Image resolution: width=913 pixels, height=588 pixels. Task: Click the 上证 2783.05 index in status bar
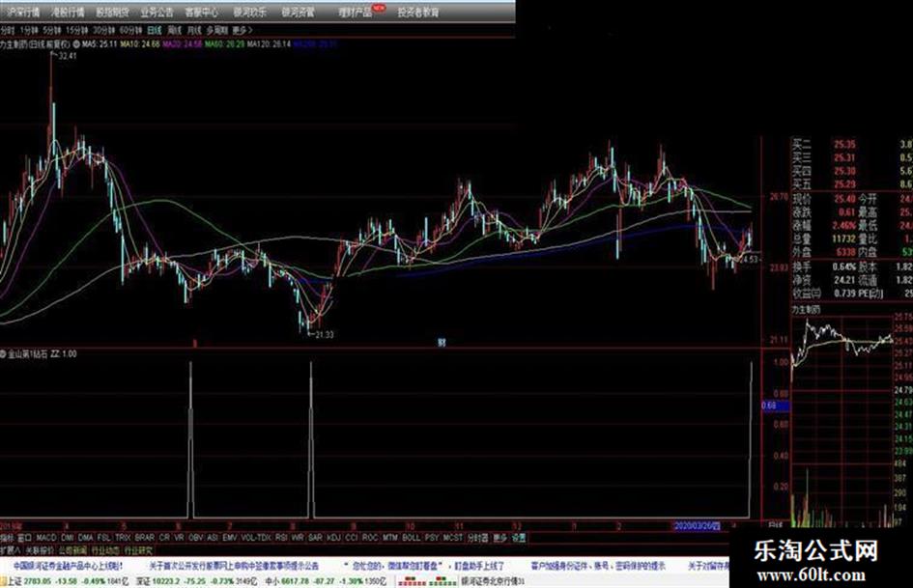pyautogui.click(x=67, y=581)
